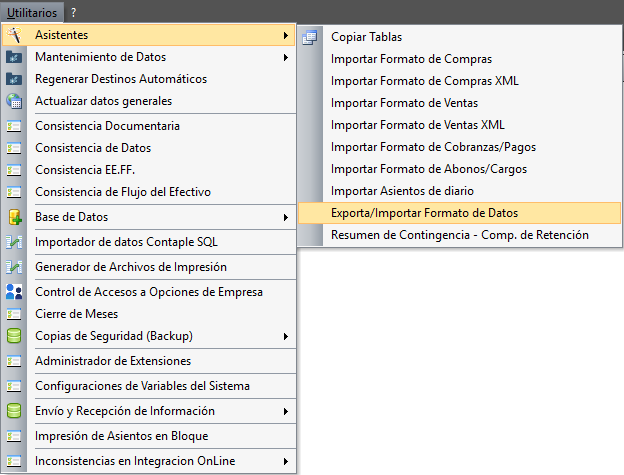This screenshot has height=475, width=624.
Task: Click the list icon beside Configuraciones de Variables del Sistema
Action: [x=14, y=386]
